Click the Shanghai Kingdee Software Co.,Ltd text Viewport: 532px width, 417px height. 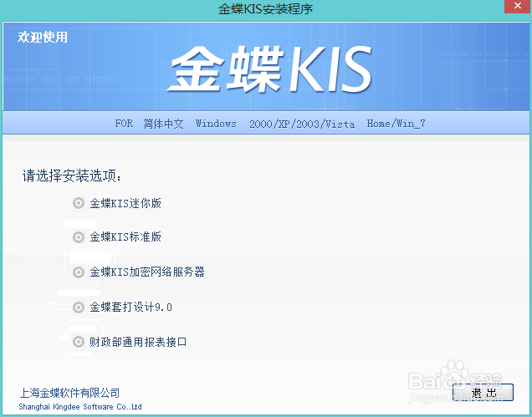[x=80, y=407]
